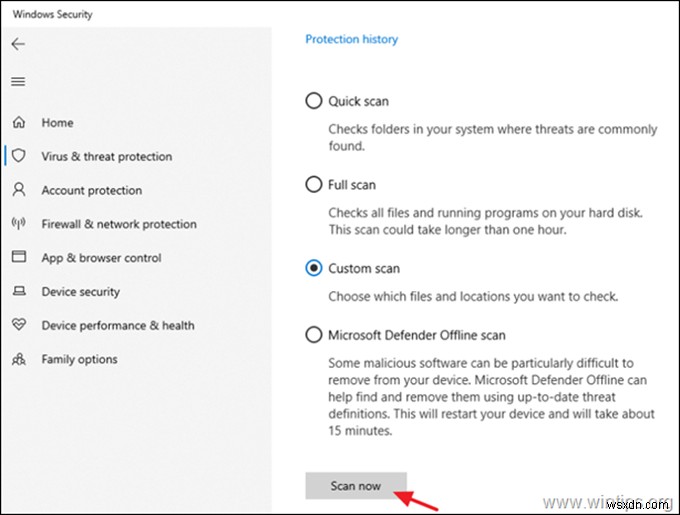
Task: Click the Family options people icon
Action: [19, 359]
